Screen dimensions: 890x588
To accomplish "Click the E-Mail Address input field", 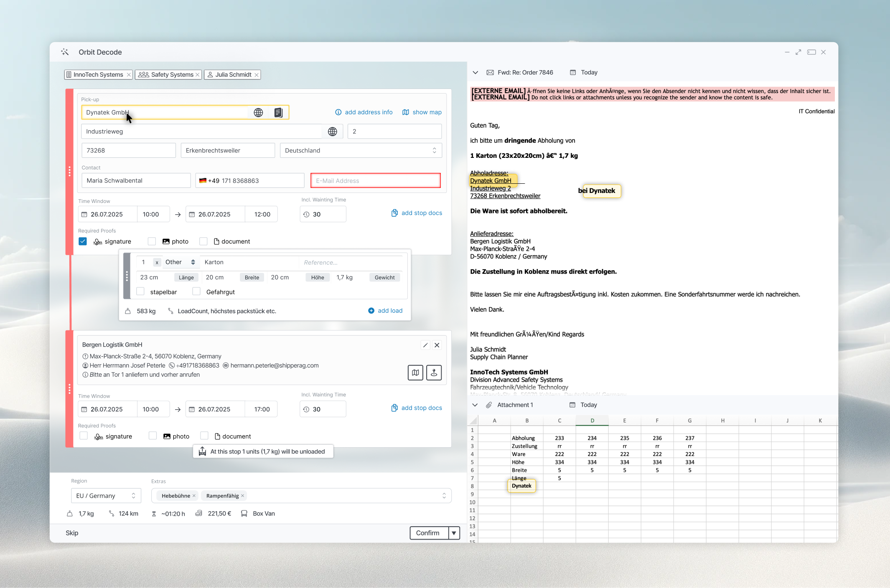I will [x=376, y=180].
